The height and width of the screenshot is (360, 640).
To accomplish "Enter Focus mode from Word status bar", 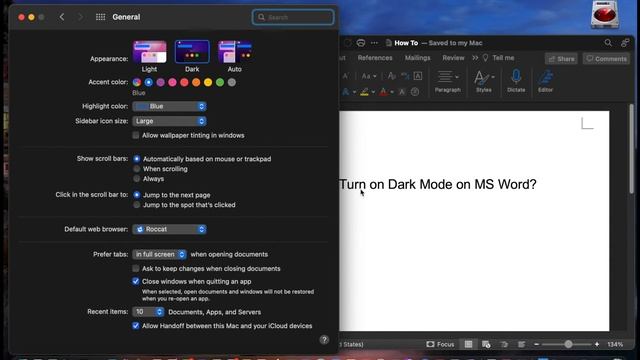I will (x=440, y=344).
